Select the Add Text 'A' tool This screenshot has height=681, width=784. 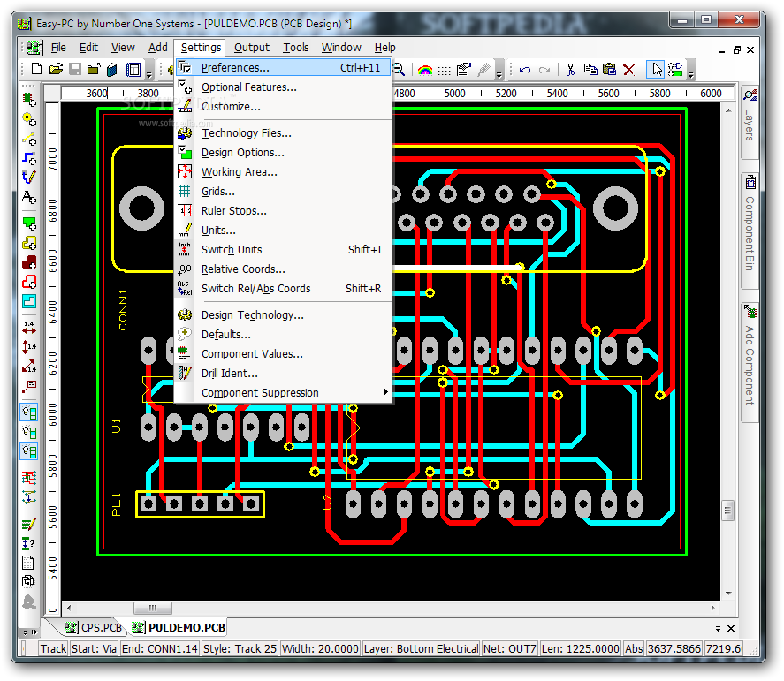(29, 197)
